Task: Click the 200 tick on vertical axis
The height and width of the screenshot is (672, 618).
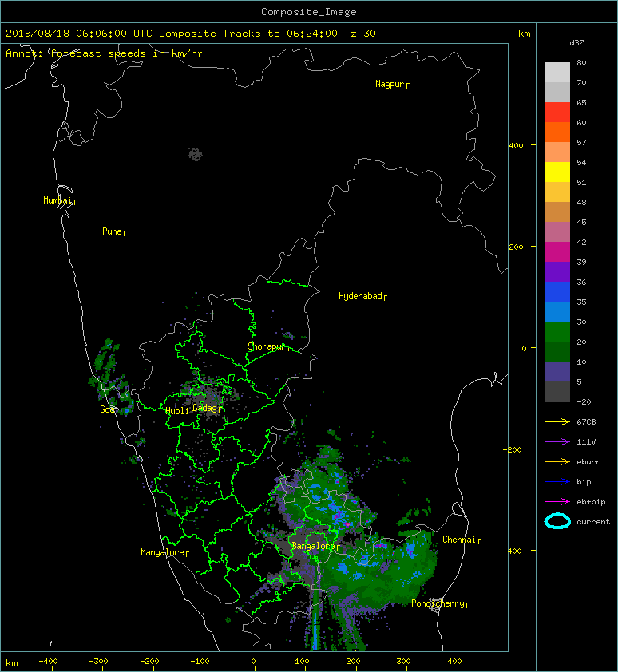Action: pyautogui.click(x=516, y=247)
